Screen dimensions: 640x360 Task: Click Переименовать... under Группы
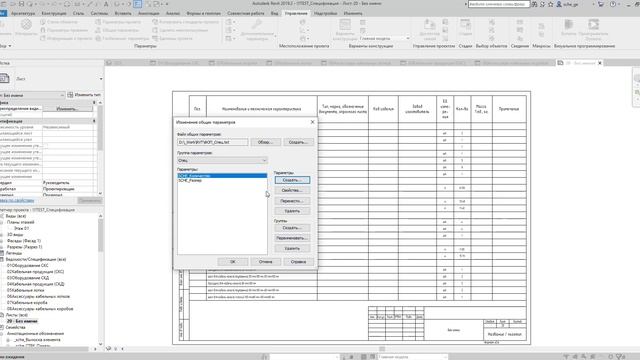point(292,238)
